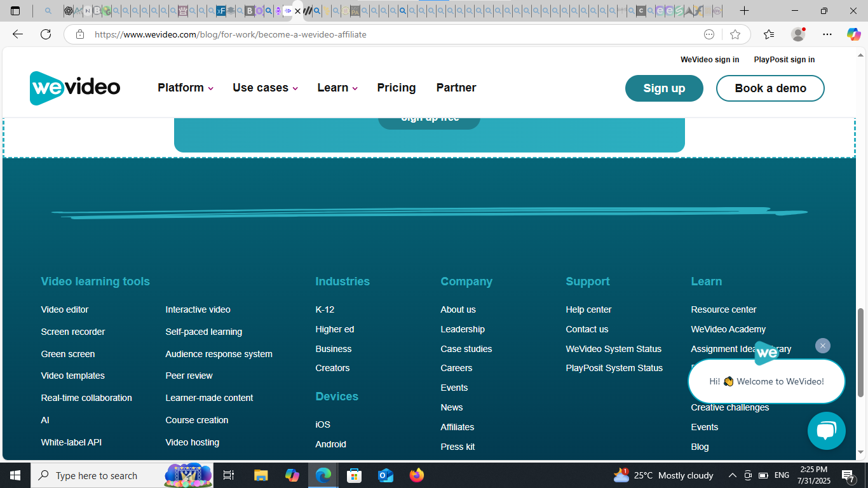Viewport: 868px width, 488px height.
Task: Open a new browser tab
Action: (x=744, y=11)
